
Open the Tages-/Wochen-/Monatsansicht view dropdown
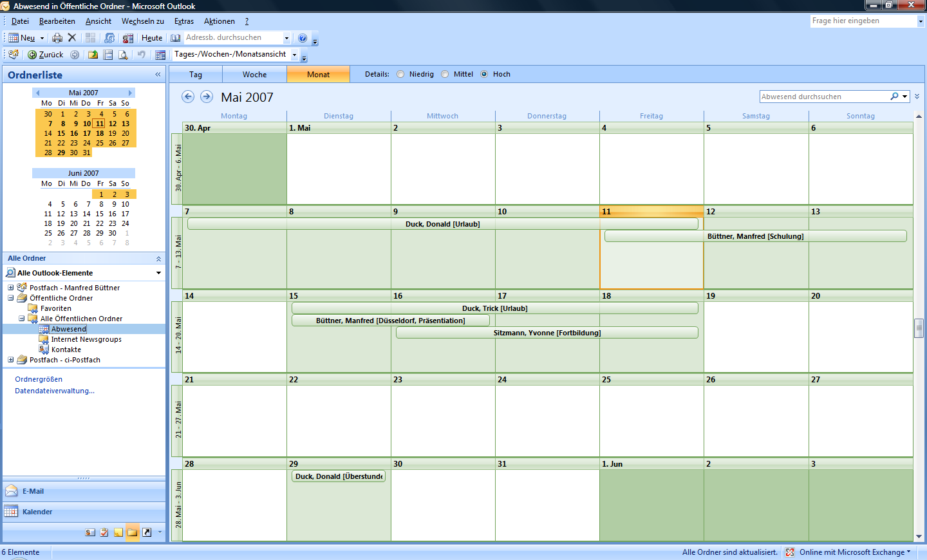295,55
